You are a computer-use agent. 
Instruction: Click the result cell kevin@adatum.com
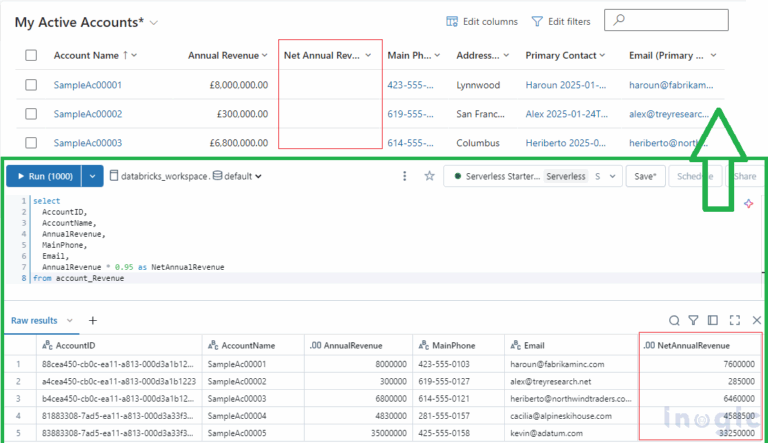[x=546, y=433]
